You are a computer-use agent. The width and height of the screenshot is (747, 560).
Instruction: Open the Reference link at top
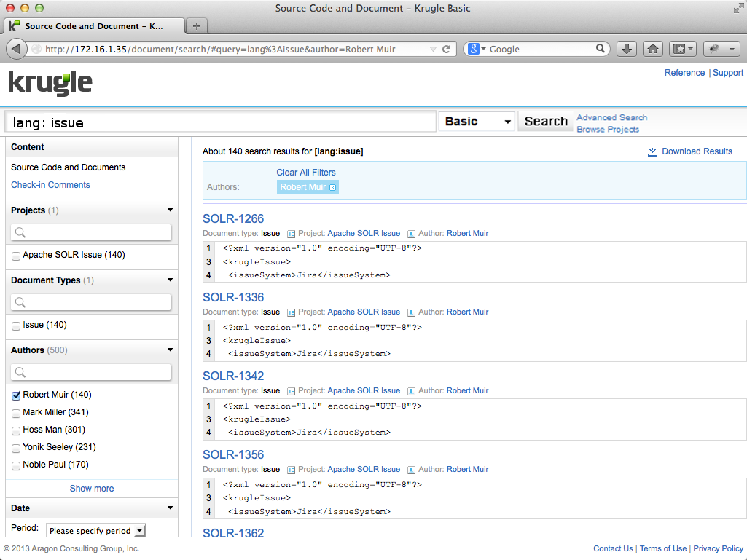pyautogui.click(x=684, y=73)
